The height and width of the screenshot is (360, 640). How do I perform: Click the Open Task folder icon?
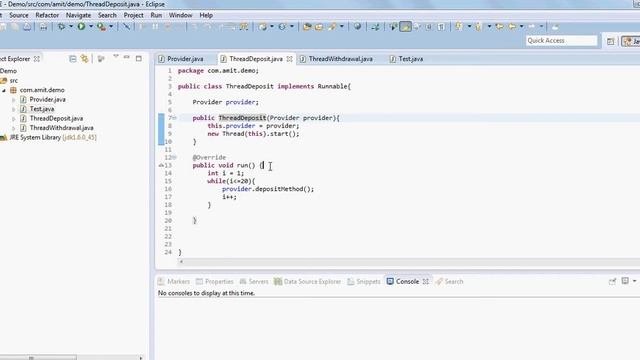click(x=319, y=27)
